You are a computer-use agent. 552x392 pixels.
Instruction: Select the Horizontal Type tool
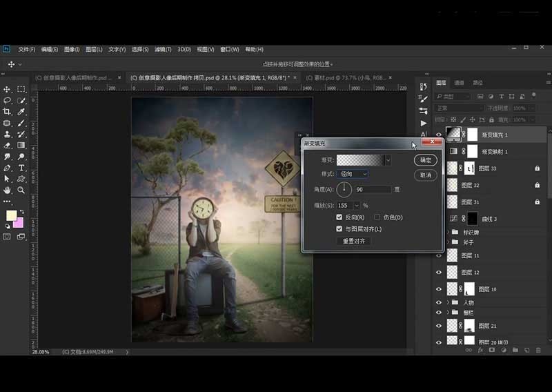click(x=21, y=168)
